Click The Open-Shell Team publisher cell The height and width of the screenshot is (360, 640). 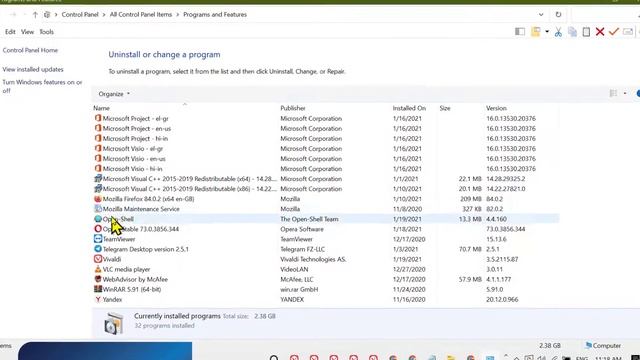(309, 219)
